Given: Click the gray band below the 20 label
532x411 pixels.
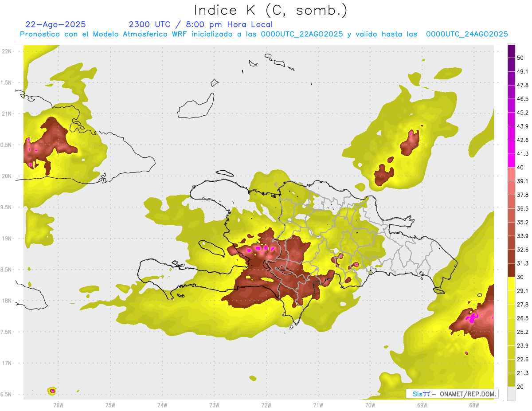Looking at the screenshot, I should (511, 393).
